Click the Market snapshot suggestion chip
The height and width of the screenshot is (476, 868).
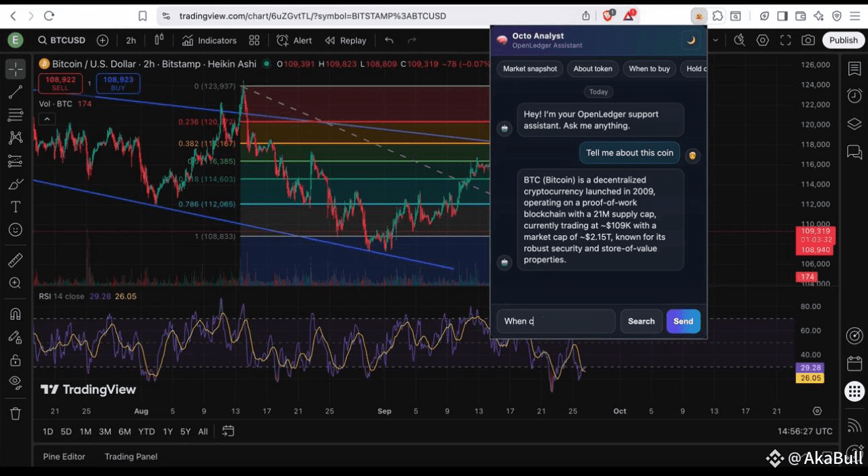tap(530, 69)
